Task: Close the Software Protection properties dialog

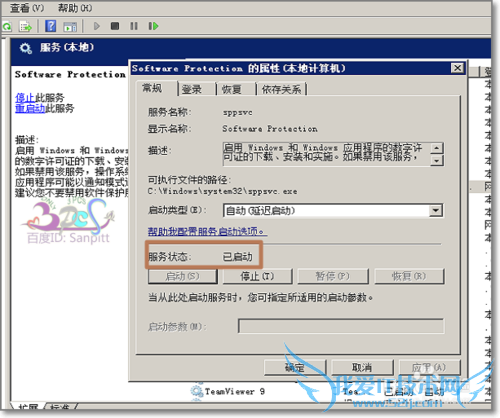Action: tap(457, 68)
